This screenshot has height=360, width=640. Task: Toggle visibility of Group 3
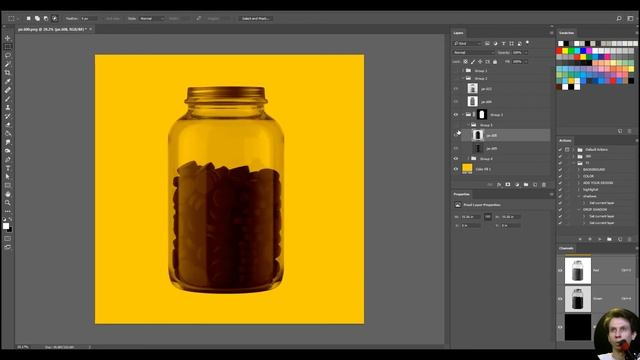pos(456,115)
